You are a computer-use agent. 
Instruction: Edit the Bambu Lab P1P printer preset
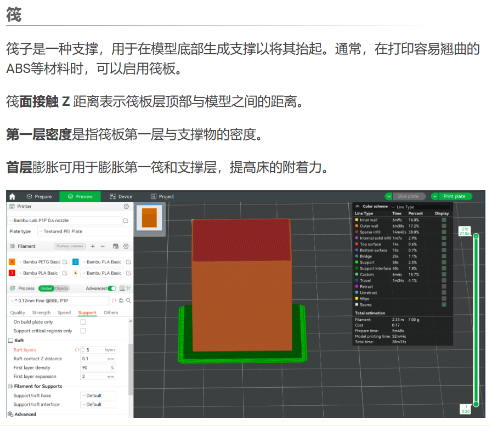point(126,220)
